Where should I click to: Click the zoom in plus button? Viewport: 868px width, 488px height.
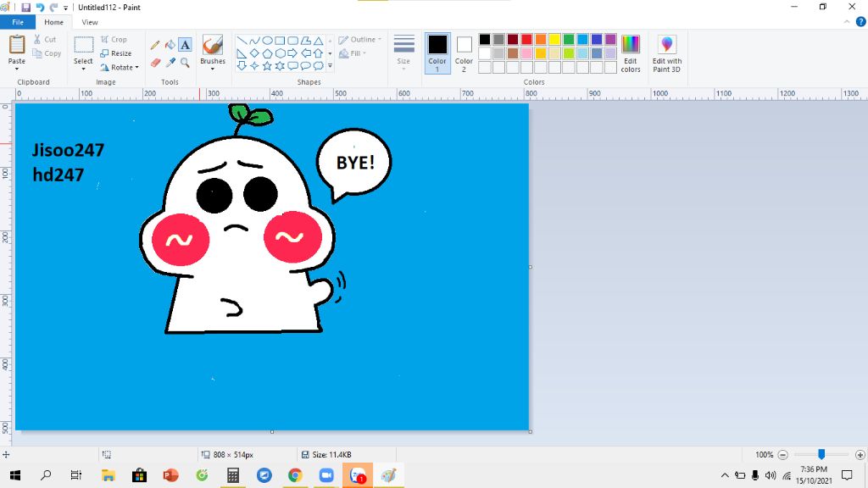[860, 455]
